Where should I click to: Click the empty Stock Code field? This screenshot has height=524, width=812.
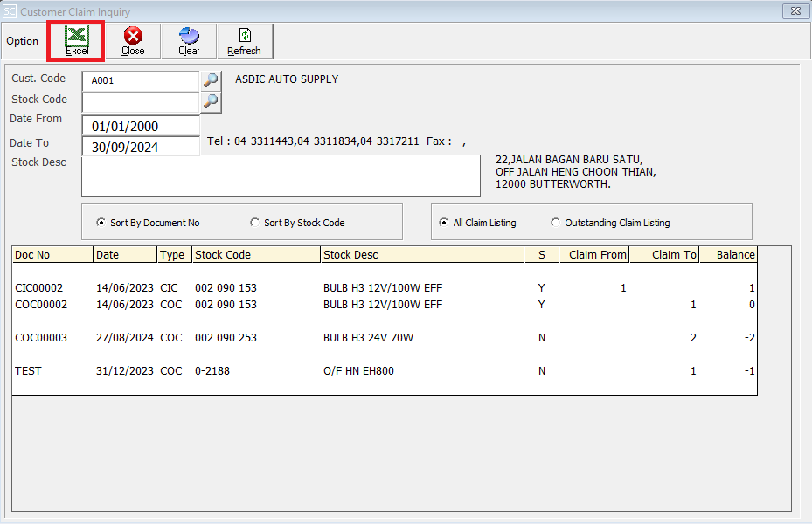[x=141, y=102]
